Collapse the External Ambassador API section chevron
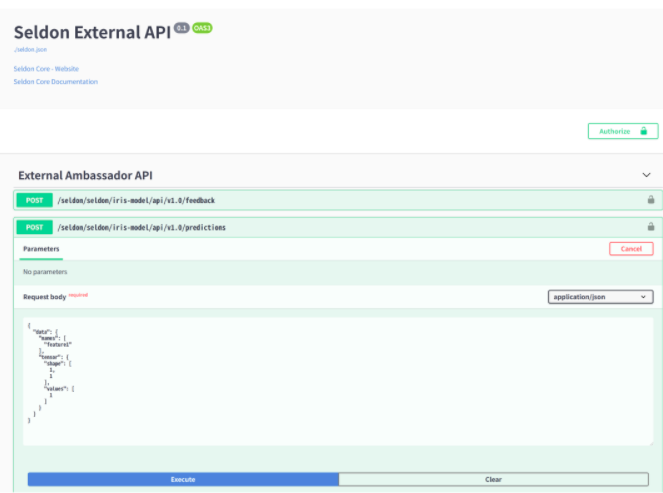The height and width of the screenshot is (493, 663). (x=646, y=175)
